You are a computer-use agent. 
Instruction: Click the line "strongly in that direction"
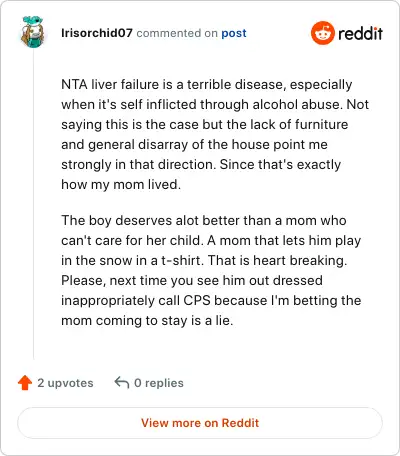pyautogui.click(x=138, y=165)
